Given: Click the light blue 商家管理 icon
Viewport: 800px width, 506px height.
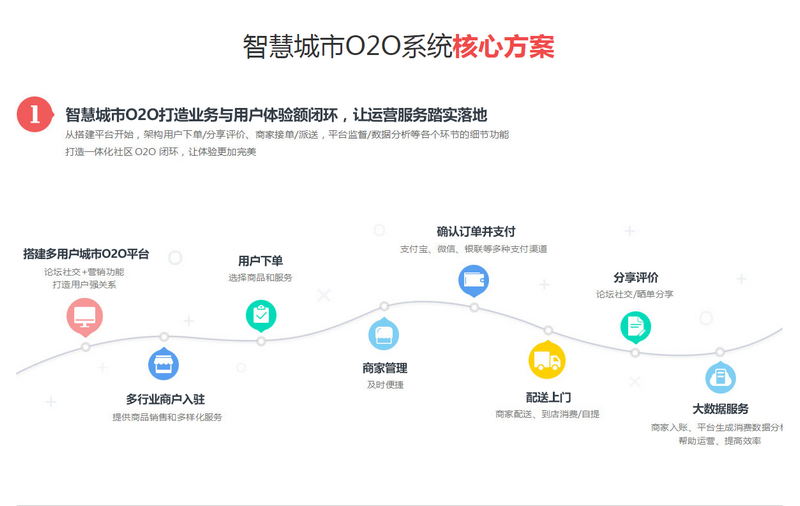Looking at the screenshot, I should [x=384, y=334].
